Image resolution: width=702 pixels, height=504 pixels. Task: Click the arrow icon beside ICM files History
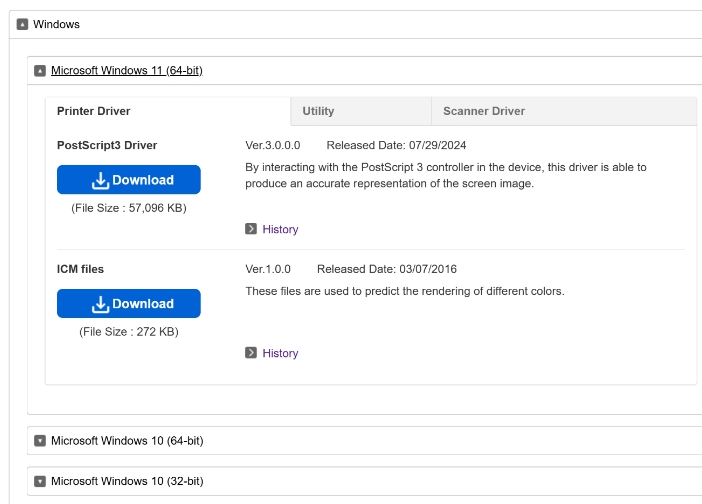coord(251,353)
